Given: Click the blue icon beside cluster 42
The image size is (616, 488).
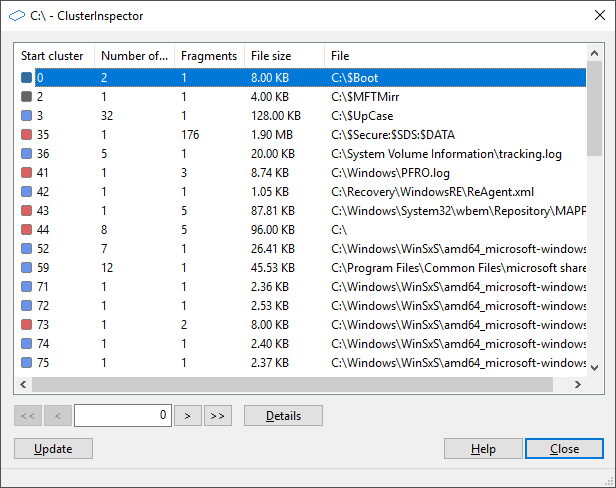Looking at the screenshot, I should click(26, 191).
